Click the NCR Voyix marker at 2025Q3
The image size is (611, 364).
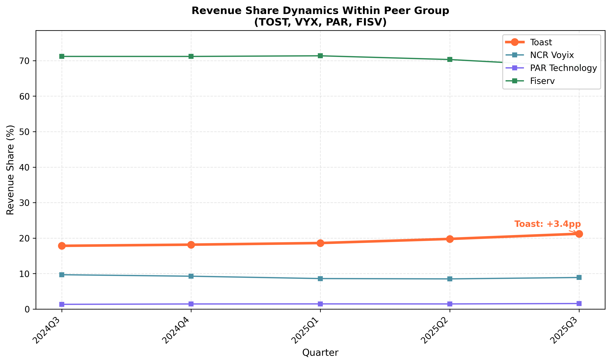(579, 277)
